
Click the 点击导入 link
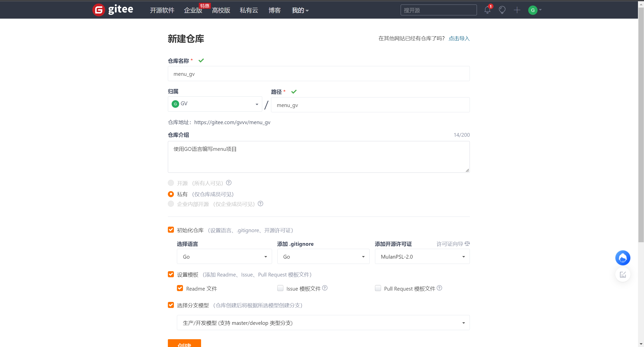[x=459, y=39]
